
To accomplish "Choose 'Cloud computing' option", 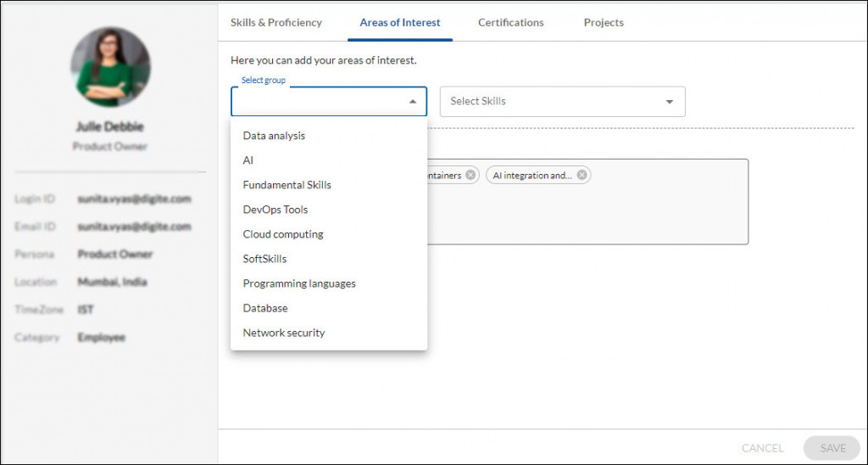I will pos(329,234).
